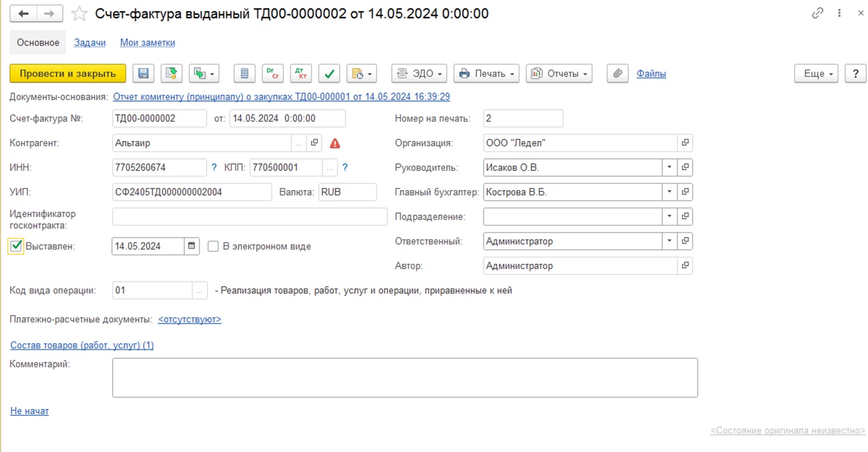Open the Еще menu button

click(816, 73)
